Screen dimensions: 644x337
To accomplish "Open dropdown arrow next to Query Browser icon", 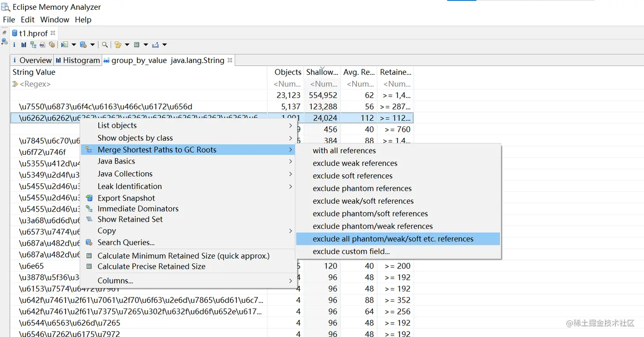I will (92, 45).
